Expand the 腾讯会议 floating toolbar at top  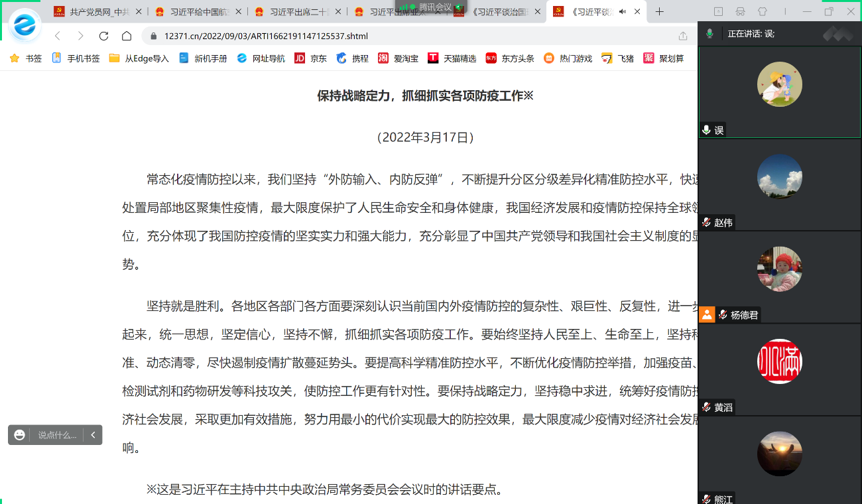click(434, 7)
